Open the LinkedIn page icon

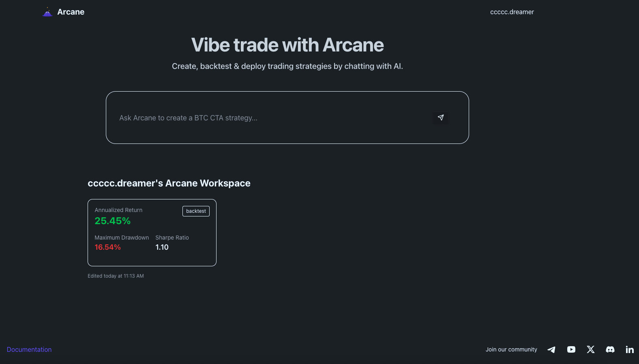[x=630, y=349]
